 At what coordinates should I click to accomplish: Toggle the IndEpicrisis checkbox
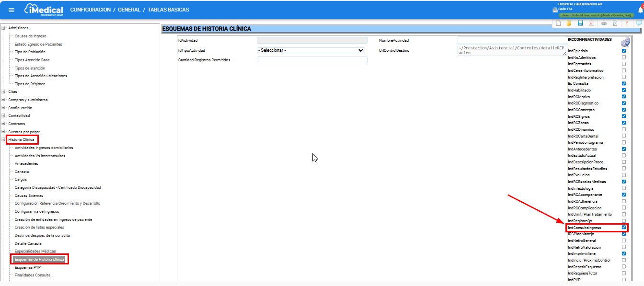(623, 51)
